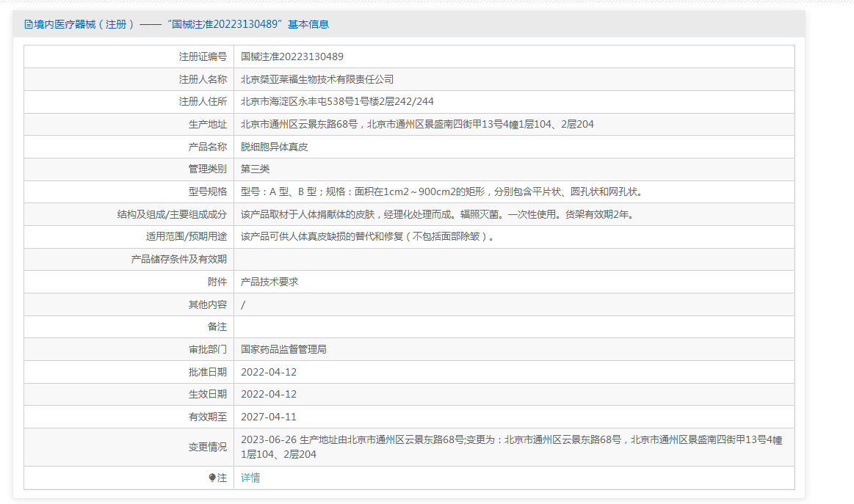
Task: Select the 第三类 value
Action: pos(255,169)
